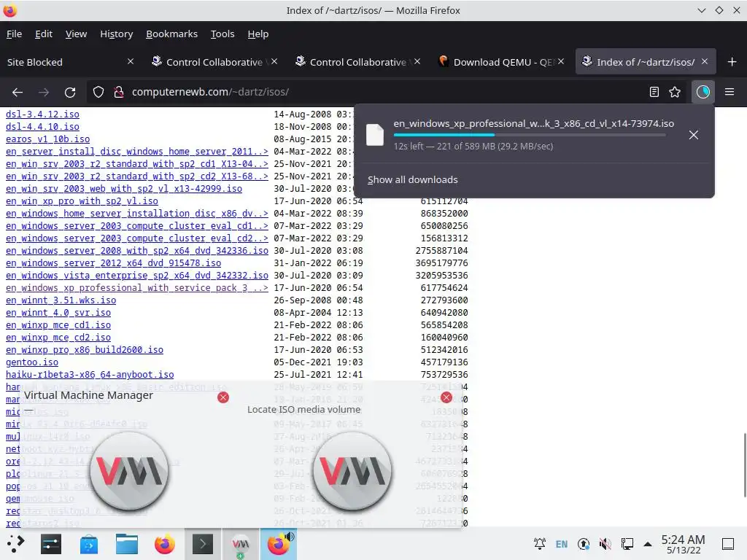Download en_winxp_mce_cd2.iso
The width and height of the screenshot is (747, 560).
58,337
